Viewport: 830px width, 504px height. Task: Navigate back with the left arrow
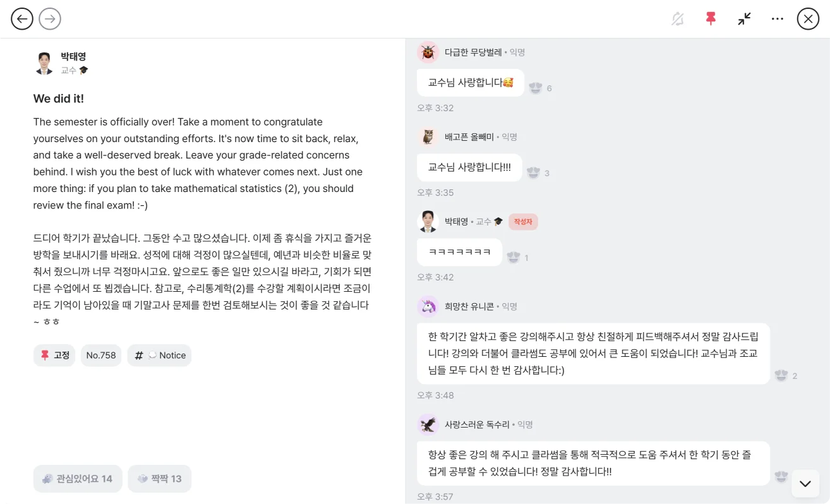click(21, 18)
